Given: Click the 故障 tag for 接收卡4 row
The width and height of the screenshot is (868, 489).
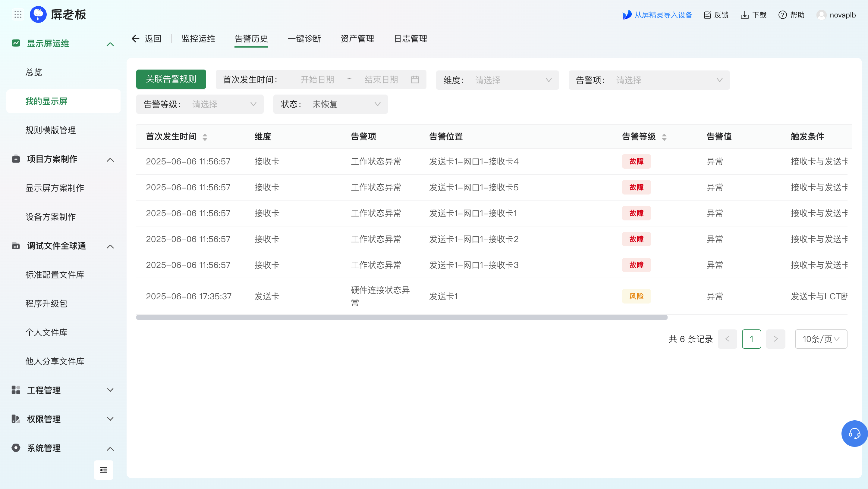Looking at the screenshot, I should (636, 161).
